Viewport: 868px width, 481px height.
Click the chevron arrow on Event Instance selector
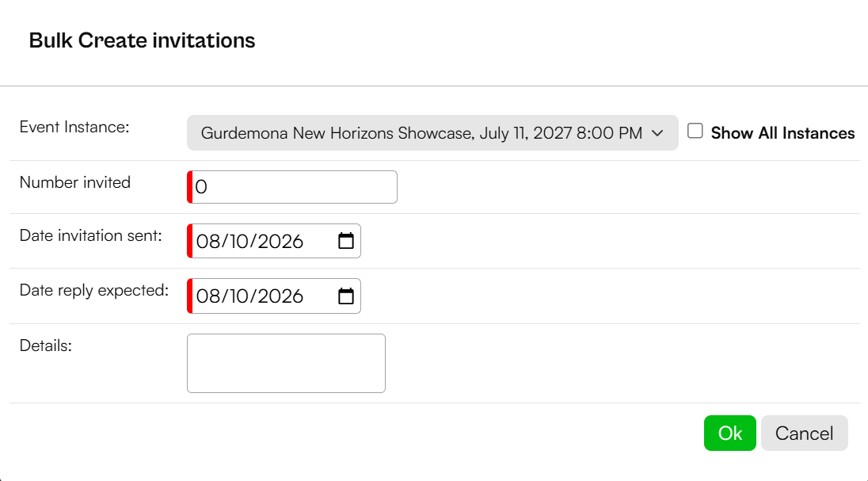pos(657,133)
